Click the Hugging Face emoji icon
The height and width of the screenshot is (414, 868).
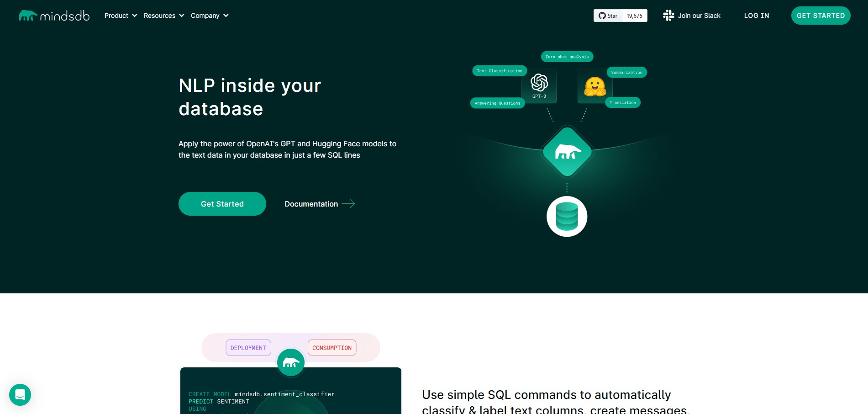595,86
